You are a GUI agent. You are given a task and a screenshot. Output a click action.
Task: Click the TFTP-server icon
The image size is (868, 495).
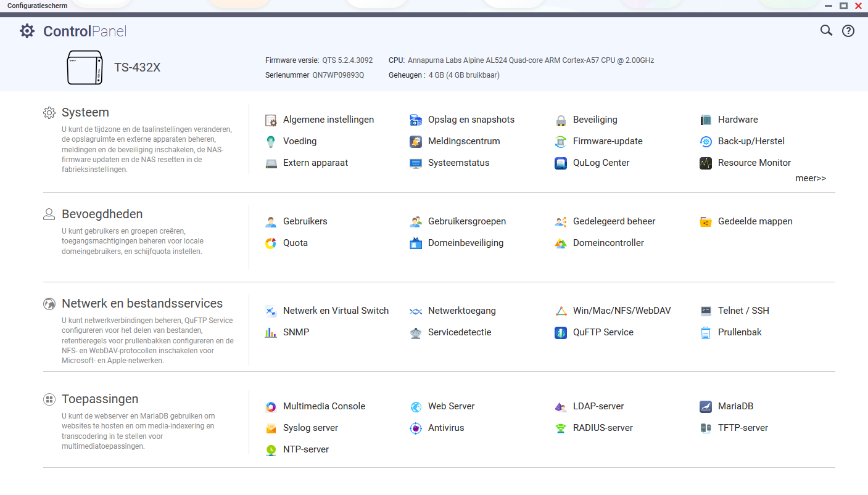[706, 428]
